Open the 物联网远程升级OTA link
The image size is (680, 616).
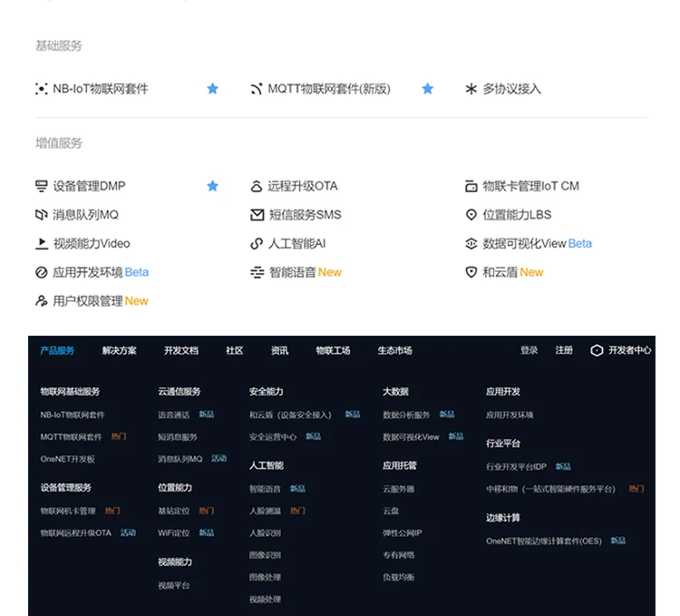pos(76,533)
